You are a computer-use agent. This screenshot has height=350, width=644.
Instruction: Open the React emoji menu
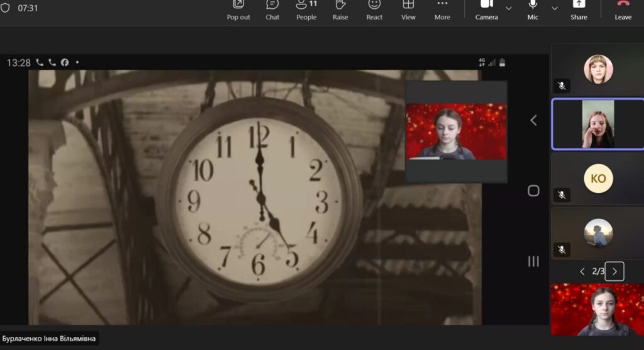point(374,9)
